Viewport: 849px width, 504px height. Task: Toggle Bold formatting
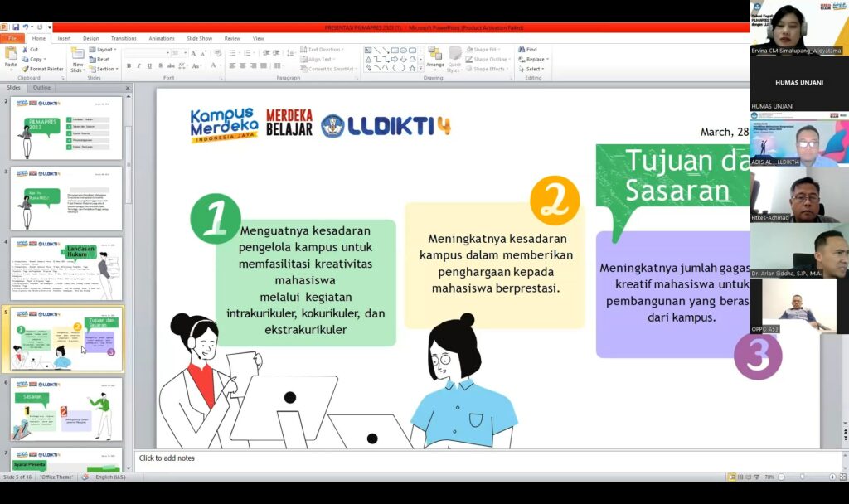(x=129, y=66)
